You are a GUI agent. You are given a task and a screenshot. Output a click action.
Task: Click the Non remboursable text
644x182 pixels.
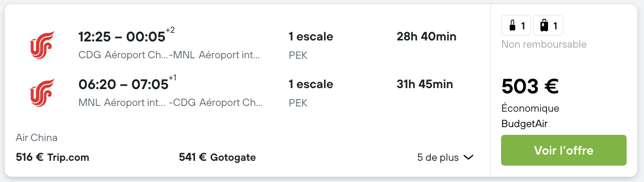(544, 45)
